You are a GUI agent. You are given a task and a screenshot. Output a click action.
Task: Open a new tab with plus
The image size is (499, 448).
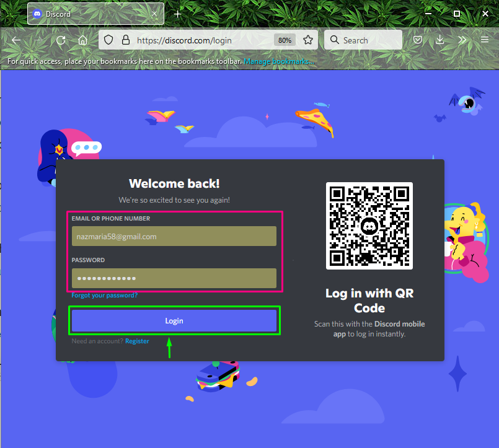(177, 14)
